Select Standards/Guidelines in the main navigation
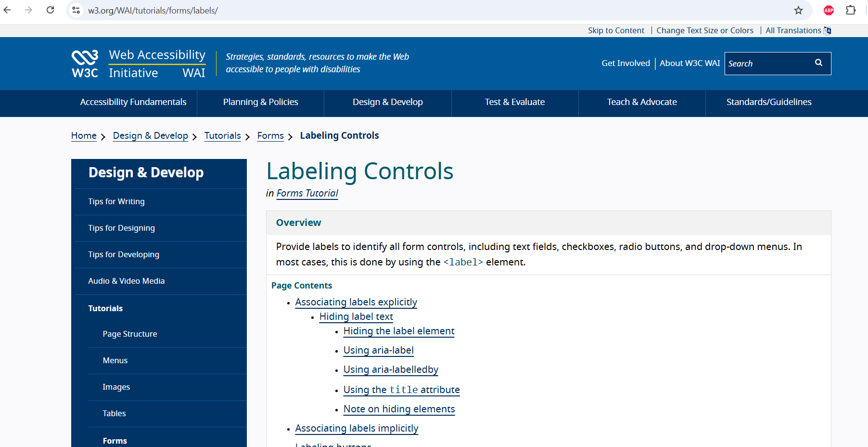Viewport: 868px width, 447px height. click(x=768, y=102)
